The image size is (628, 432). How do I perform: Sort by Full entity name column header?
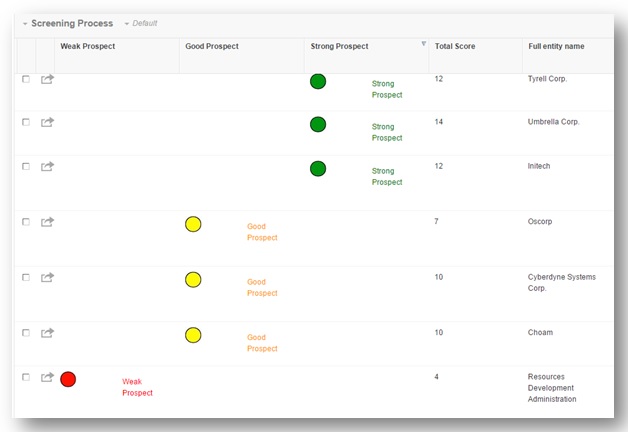556,46
